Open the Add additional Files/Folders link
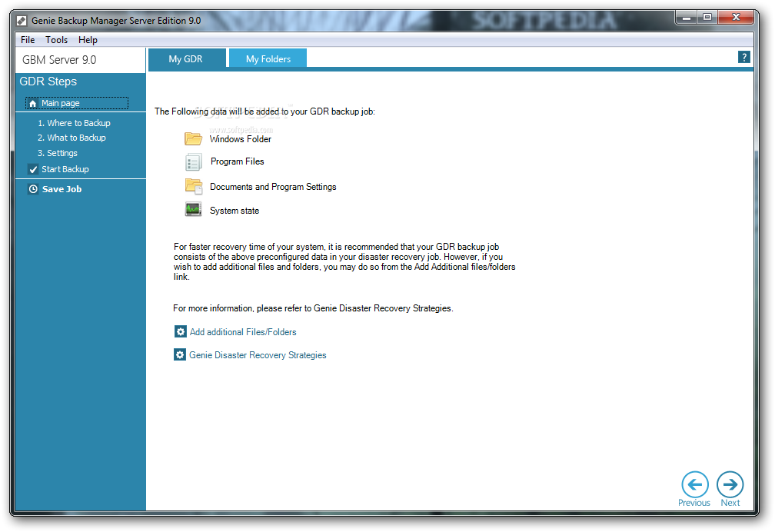Image resolution: width=775 pixels, height=532 pixels. (x=243, y=332)
